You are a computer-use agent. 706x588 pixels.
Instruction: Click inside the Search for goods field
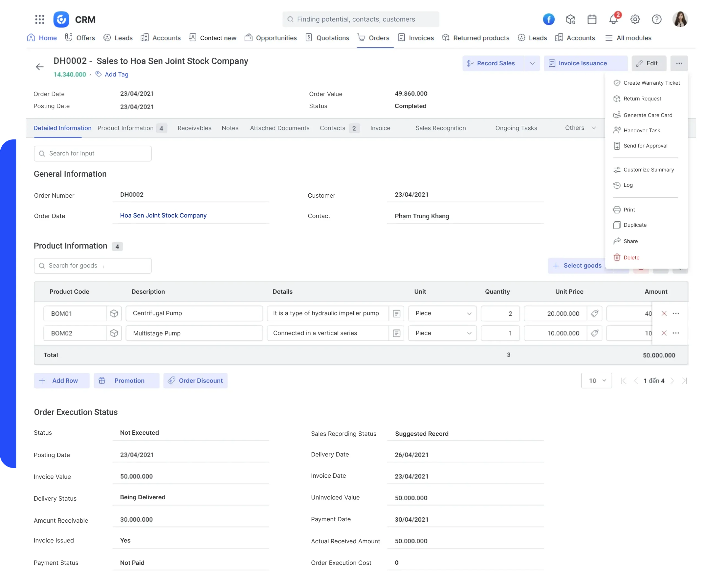coord(92,265)
